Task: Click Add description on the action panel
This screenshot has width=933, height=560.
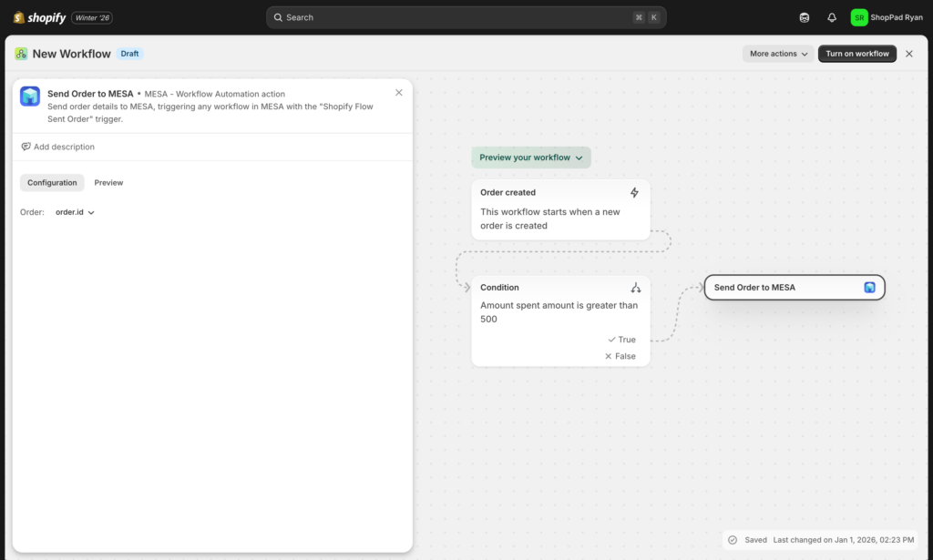Action: pyautogui.click(x=65, y=147)
